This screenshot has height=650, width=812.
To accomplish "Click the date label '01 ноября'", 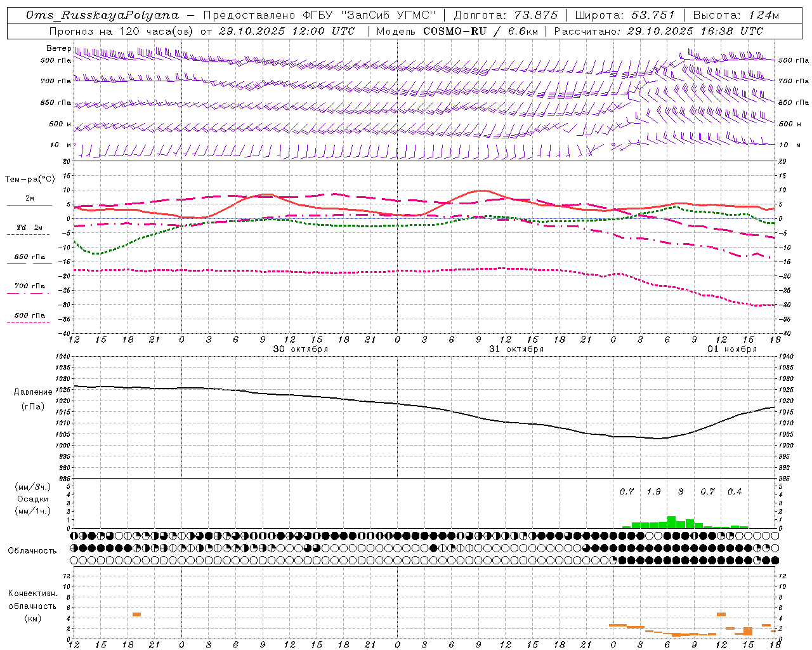I will (x=732, y=349).
